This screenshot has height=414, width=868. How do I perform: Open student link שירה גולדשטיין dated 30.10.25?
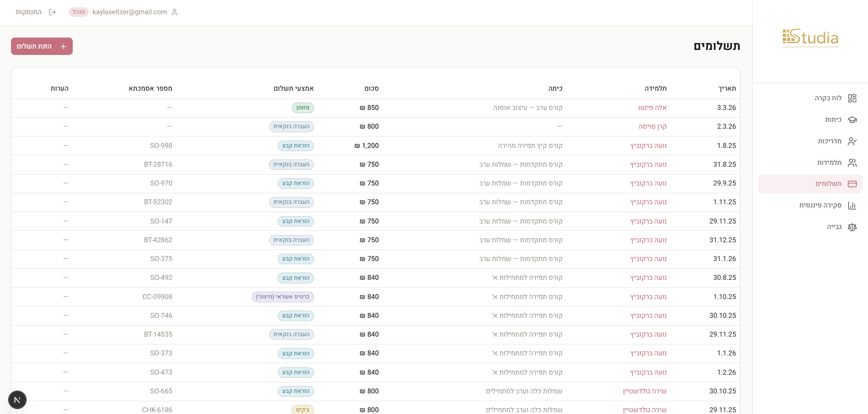(644, 391)
